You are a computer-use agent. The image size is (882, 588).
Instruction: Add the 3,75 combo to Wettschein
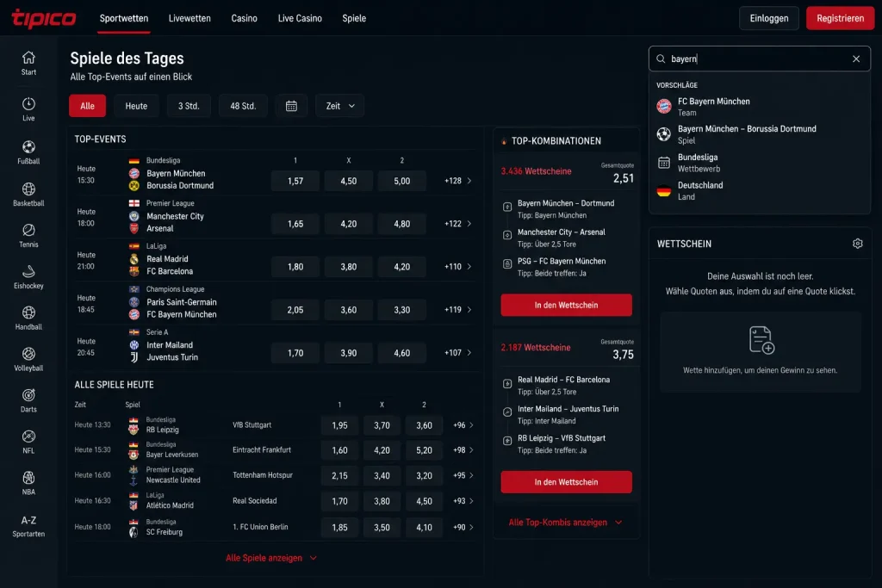(567, 482)
